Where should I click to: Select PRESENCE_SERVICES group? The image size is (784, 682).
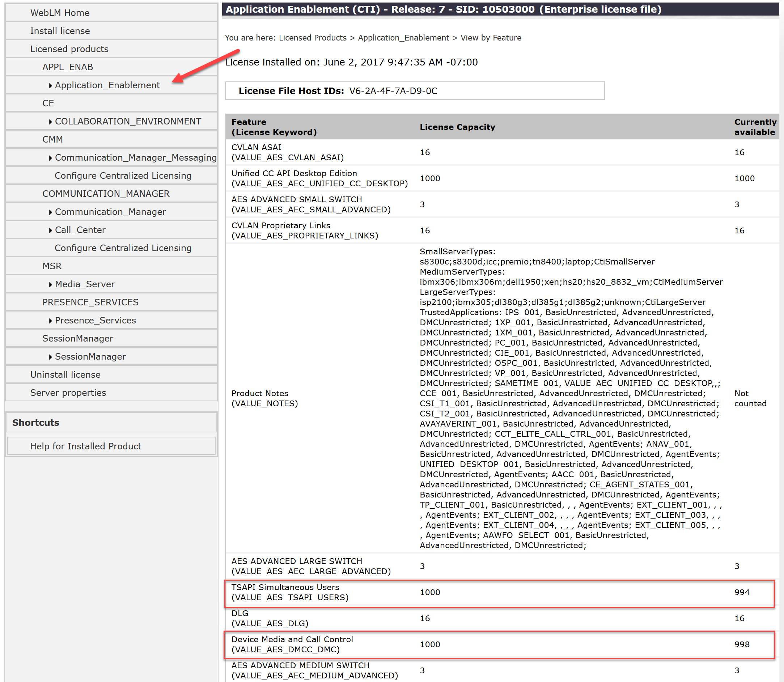click(x=90, y=302)
